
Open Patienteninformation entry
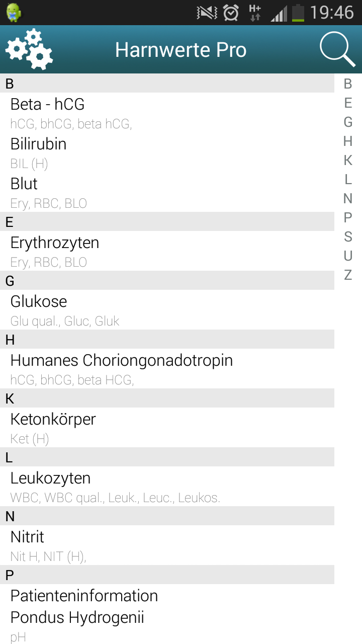click(167, 595)
